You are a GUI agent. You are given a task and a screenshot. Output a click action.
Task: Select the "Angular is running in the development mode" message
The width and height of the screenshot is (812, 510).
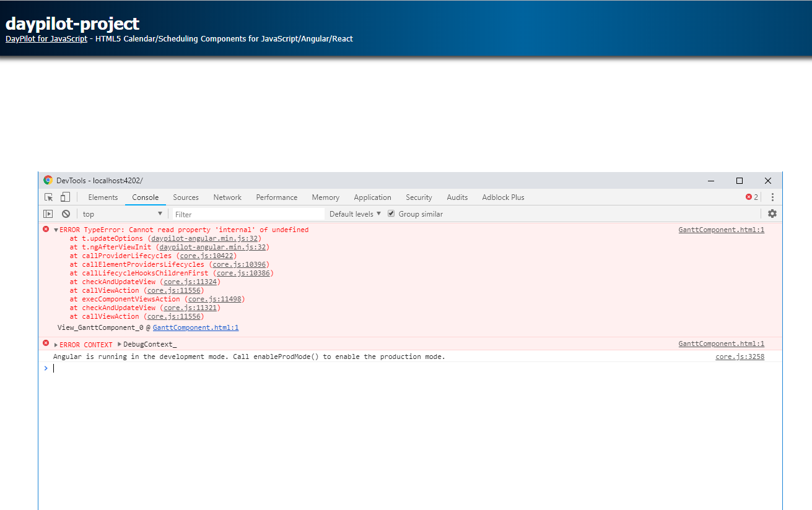click(249, 357)
